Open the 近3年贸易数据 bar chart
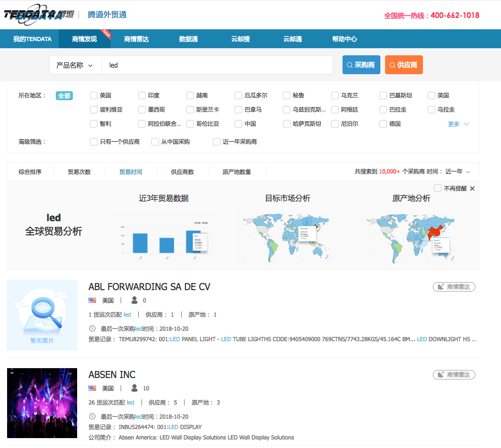The height and width of the screenshot is (448, 501). coord(164,239)
